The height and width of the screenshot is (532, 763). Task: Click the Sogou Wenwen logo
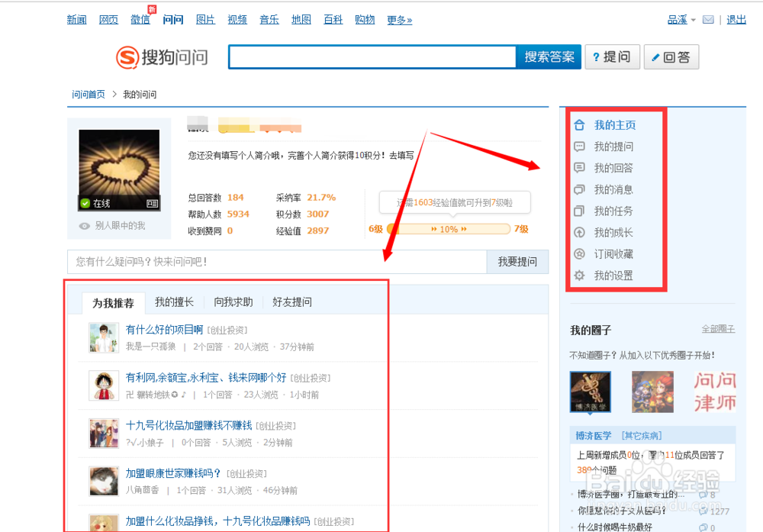[x=162, y=57]
